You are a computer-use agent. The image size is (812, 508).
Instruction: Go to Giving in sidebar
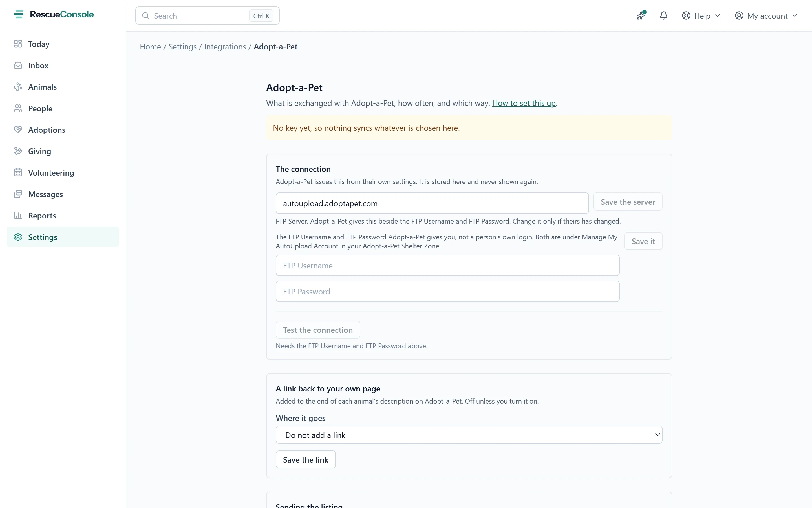click(63, 151)
